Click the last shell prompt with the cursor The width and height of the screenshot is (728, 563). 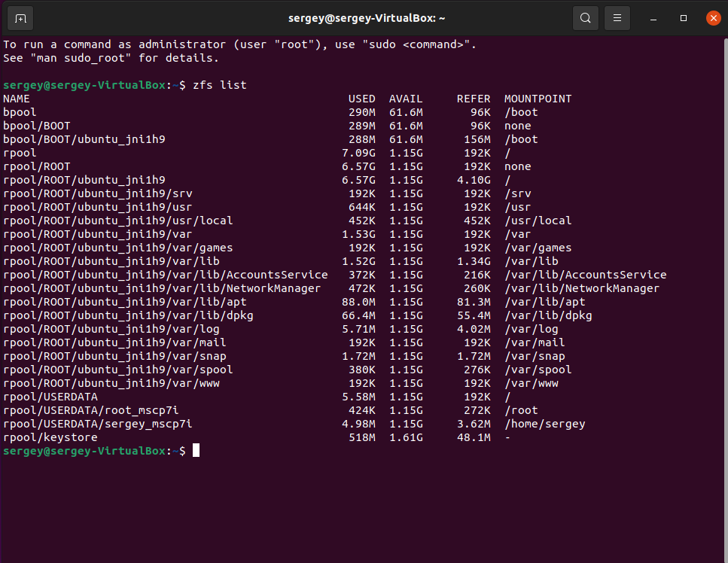pos(101,451)
